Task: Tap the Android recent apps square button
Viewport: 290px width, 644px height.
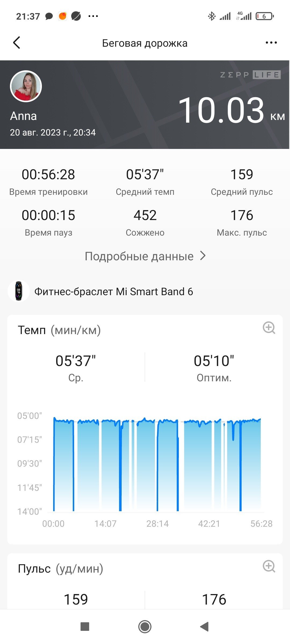Action: pyautogui.click(x=85, y=627)
